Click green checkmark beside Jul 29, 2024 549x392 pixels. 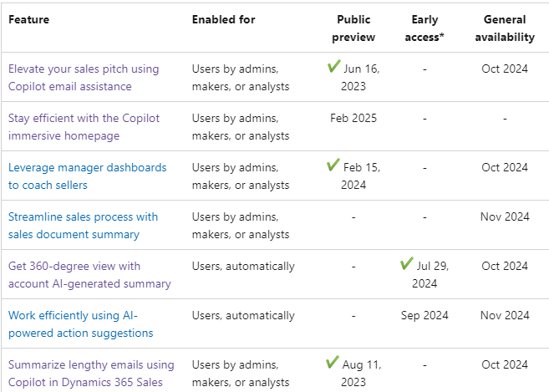(x=406, y=263)
